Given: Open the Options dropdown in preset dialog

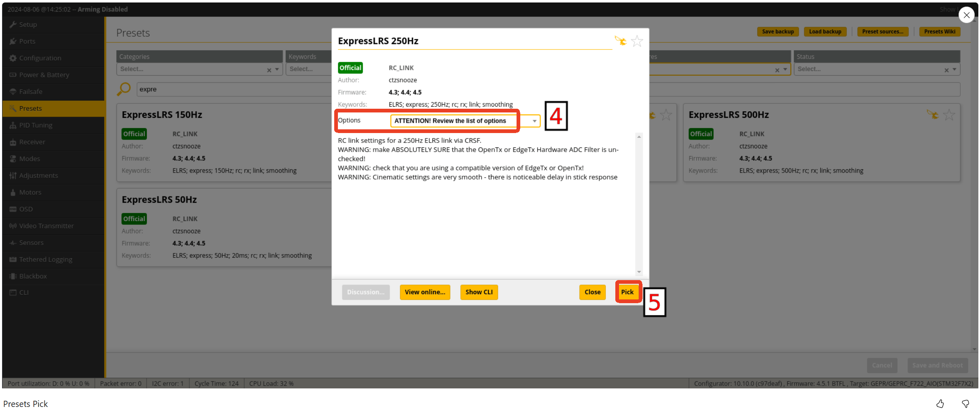Looking at the screenshot, I should (x=465, y=121).
